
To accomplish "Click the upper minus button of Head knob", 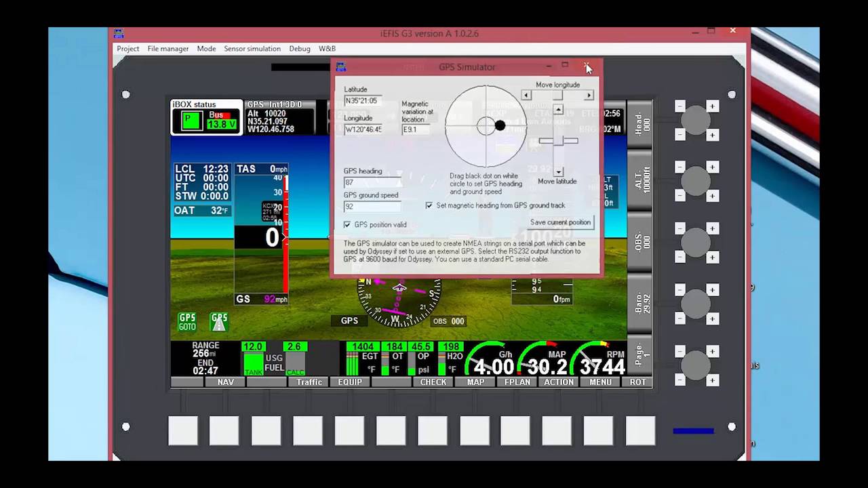I will pyautogui.click(x=679, y=106).
